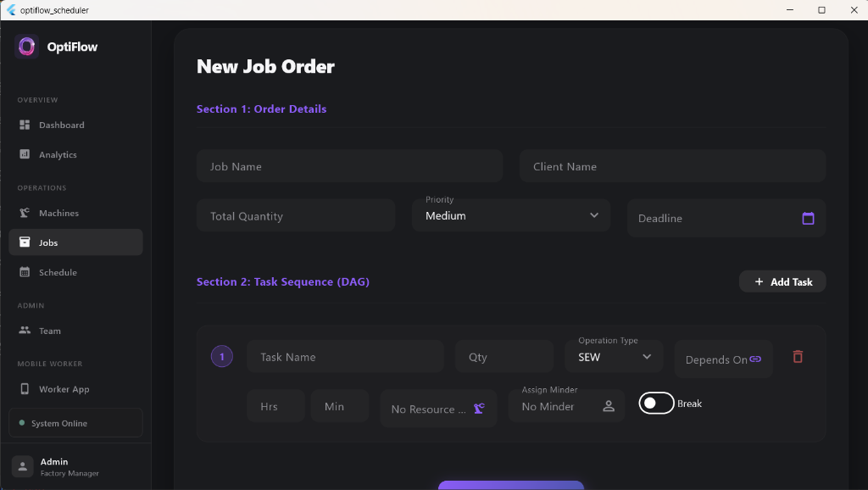
Task: Open the No Resource selector
Action: pos(438,409)
